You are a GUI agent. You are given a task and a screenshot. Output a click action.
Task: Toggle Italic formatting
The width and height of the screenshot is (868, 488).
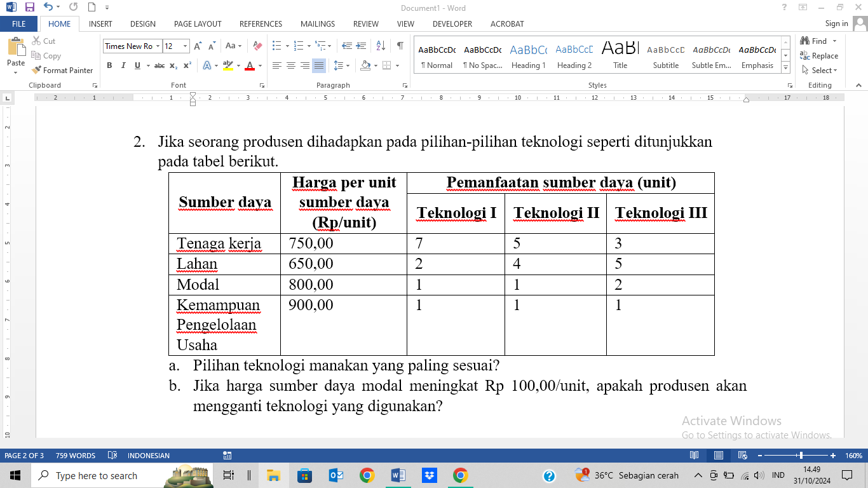pos(123,65)
